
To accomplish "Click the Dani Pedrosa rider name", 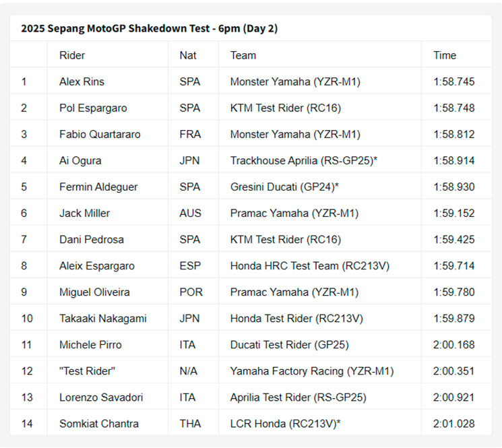I will click(x=92, y=239).
